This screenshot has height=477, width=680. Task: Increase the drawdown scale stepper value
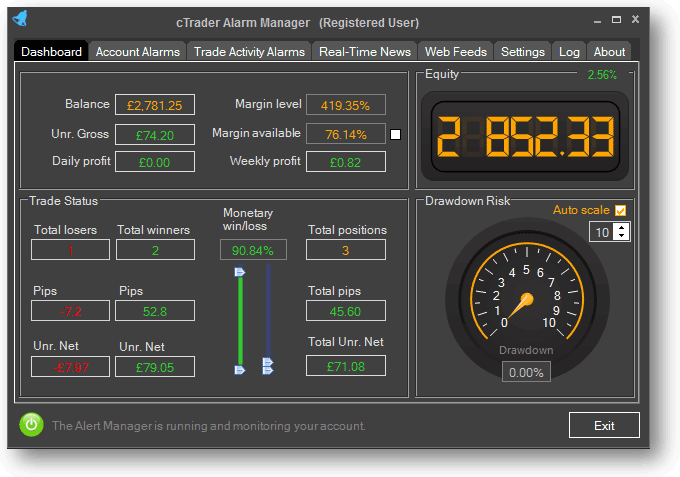coord(621,227)
